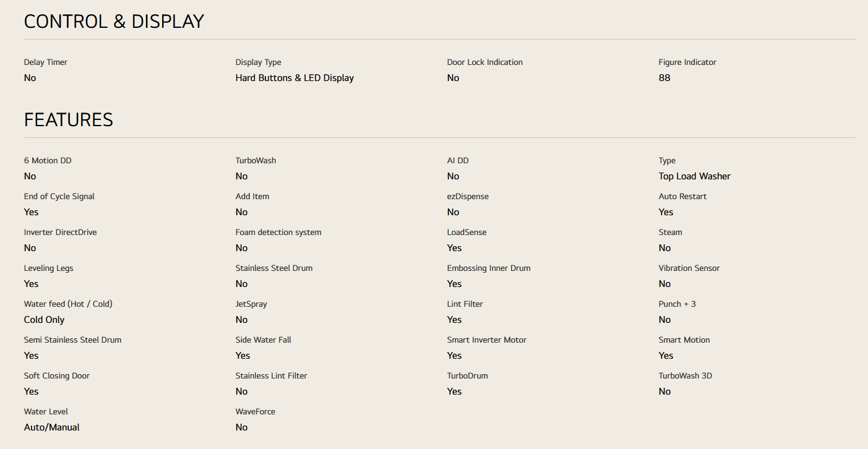This screenshot has height=449, width=868.
Task: Select the Delay Timer spec label
Action: tap(46, 62)
